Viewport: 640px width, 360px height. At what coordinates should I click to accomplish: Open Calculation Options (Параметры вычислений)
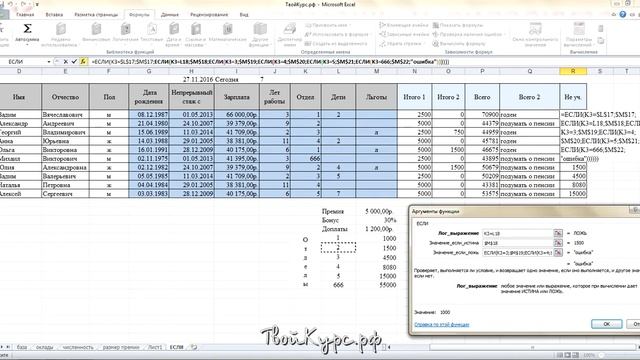[579, 34]
